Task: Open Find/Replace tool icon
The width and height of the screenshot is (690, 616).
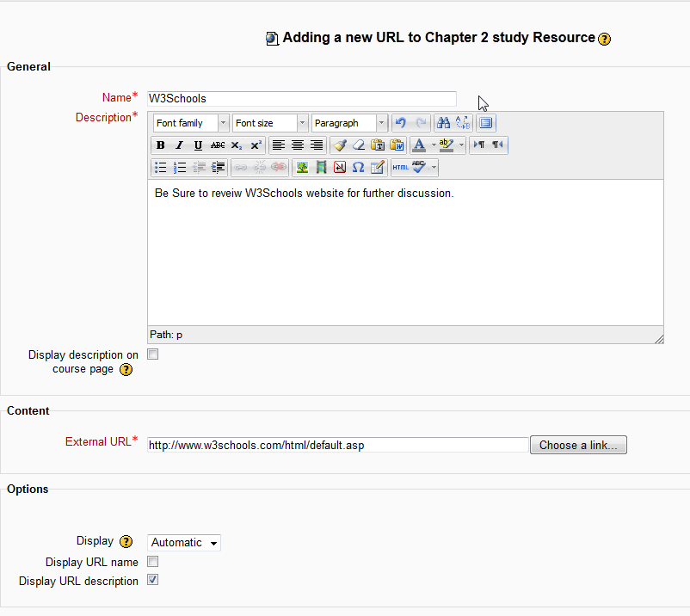Action: point(463,123)
